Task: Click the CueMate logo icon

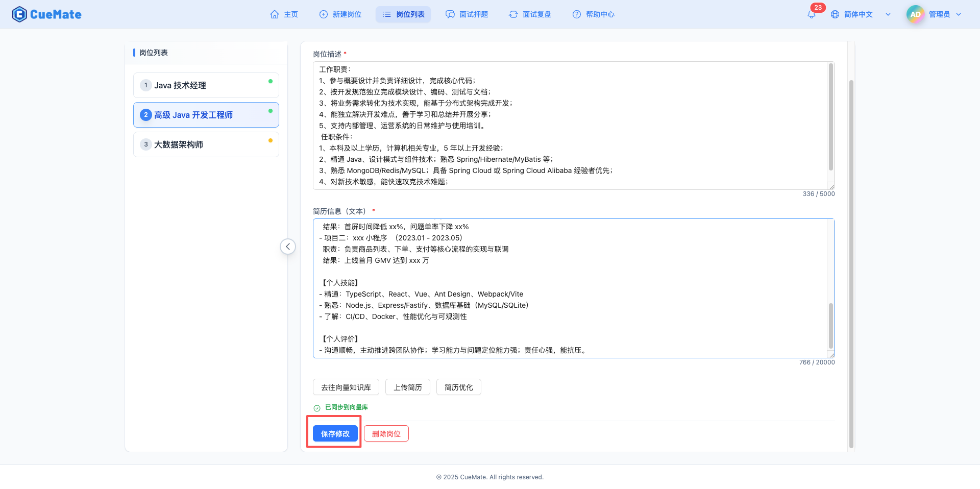Action: pyautogui.click(x=19, y=14)
